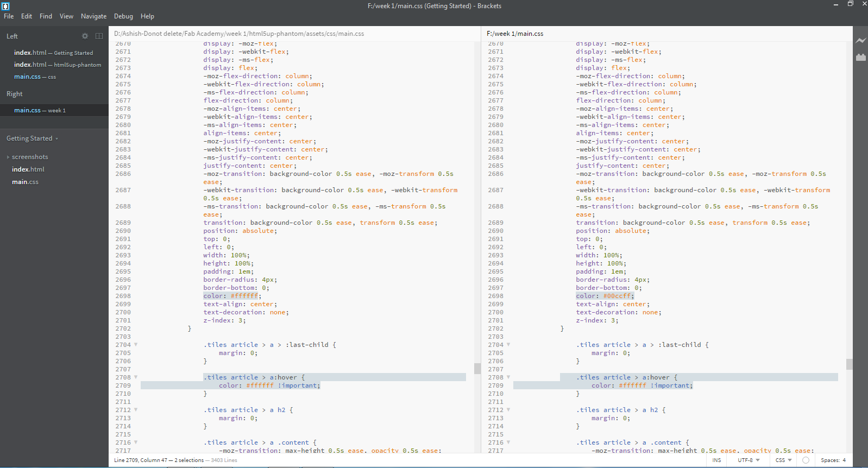Click the left pane vertical scrollbar thumb
Viewport: 868px width, 468px height.
tap(477, 368)
